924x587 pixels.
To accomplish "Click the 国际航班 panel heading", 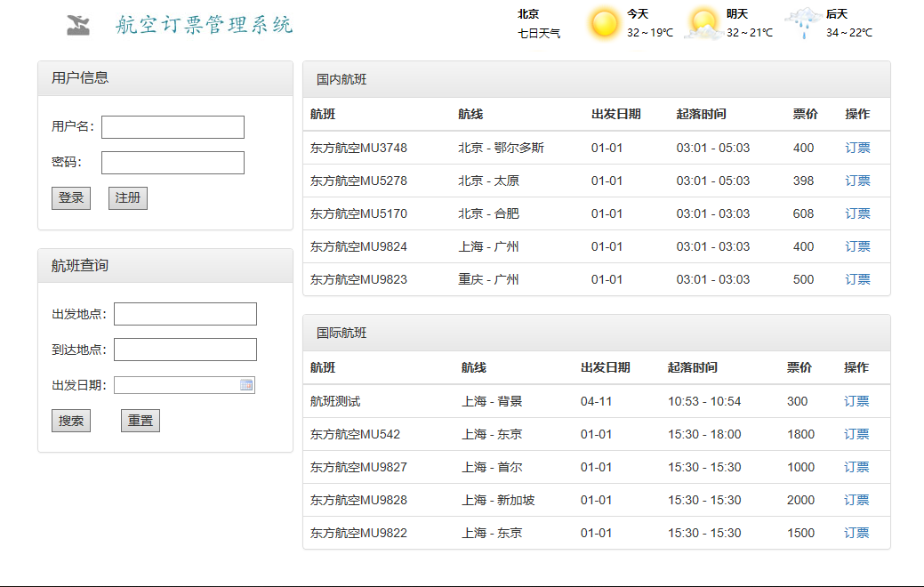I will pyautogui.click(x=341, y=333).
